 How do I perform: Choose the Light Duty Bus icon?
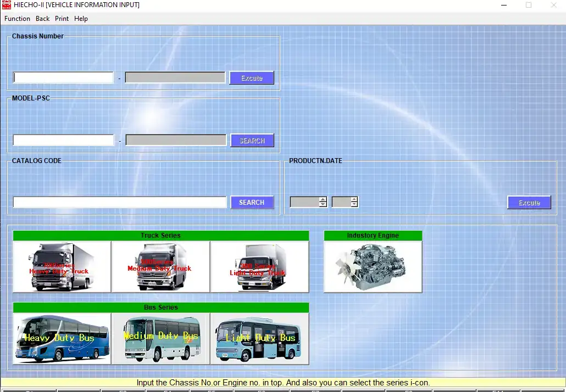(259, 339)
